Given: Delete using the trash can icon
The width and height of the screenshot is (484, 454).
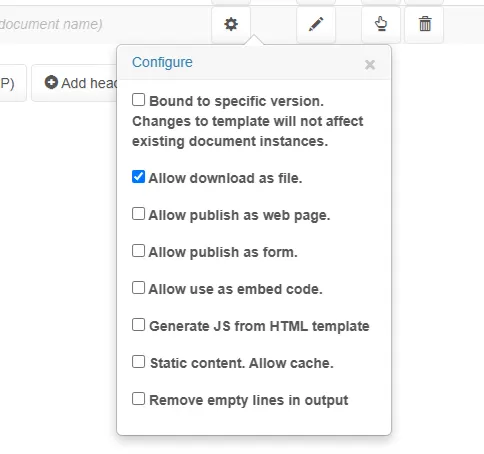Looking at the screenshot, I should coord(424,24).
